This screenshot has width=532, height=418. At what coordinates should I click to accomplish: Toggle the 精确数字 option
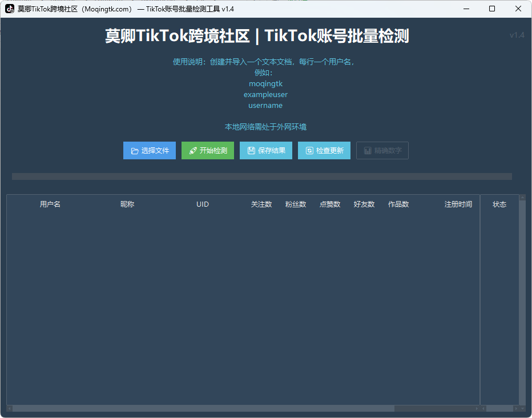[x=382, y=151]
